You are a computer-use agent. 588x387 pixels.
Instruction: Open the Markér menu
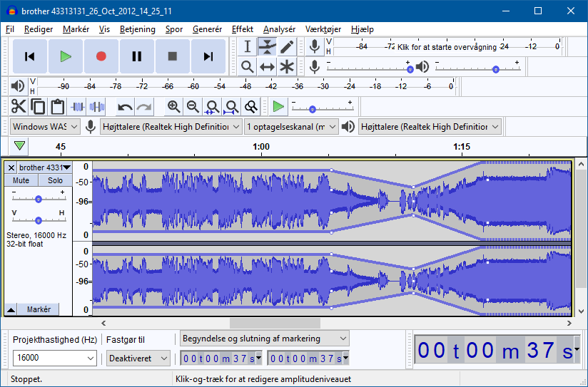click(76, 29)
